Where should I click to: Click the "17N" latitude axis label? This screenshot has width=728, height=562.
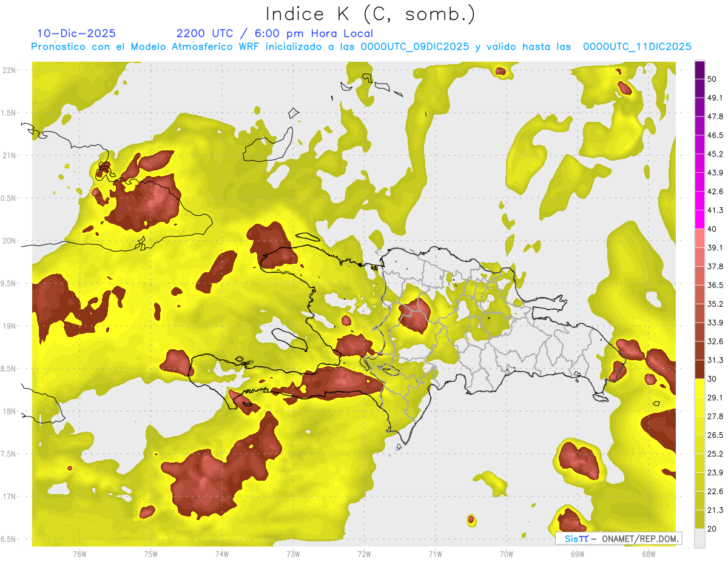(x=9, y=497)
